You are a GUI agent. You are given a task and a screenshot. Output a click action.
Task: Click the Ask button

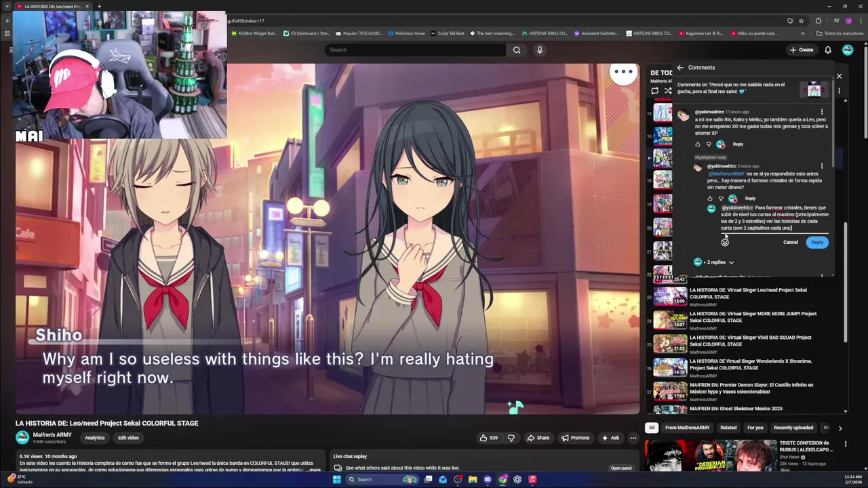(610, 438)
